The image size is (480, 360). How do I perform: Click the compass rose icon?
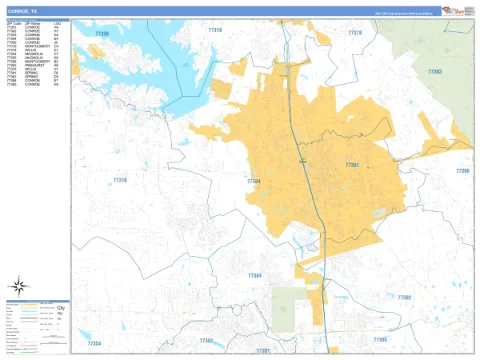coord(19,286)
